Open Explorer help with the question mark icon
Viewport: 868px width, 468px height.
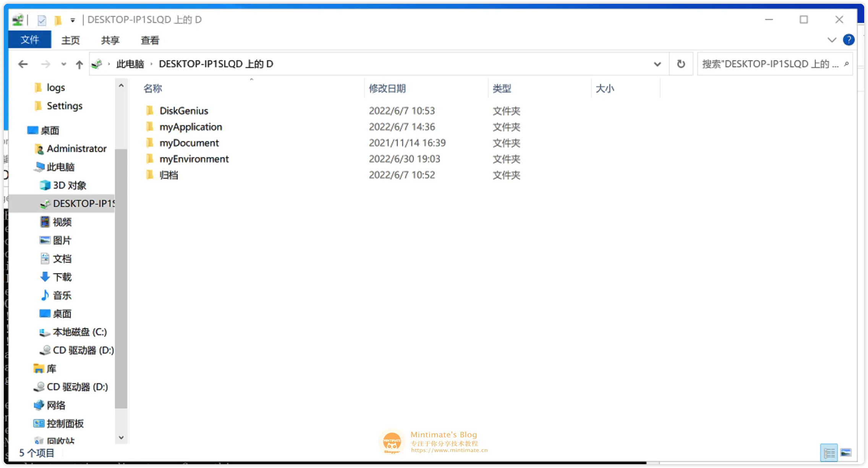coord(849,40)
